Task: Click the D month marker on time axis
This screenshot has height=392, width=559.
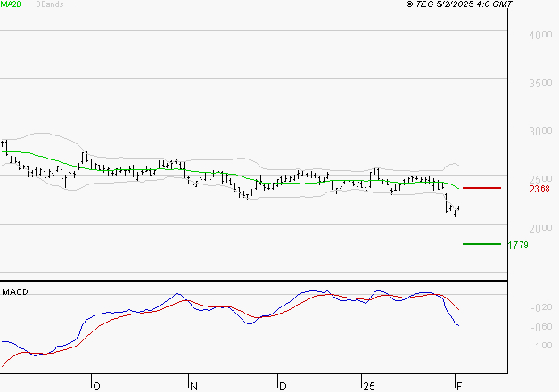Action: click(x=283, y=386)
